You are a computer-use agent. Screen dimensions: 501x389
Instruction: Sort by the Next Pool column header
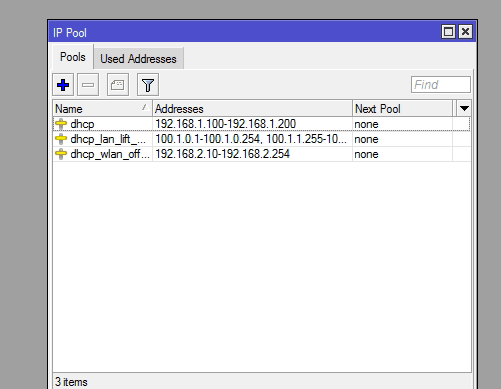click(402, 109)
